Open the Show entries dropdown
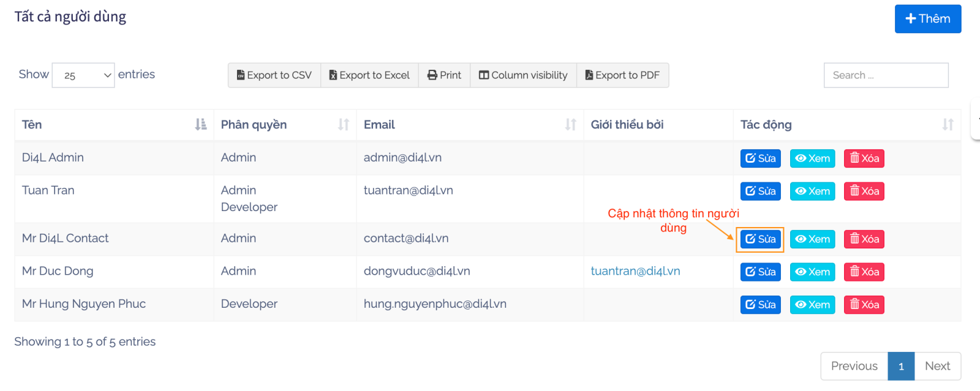Screen dimensions: 980x391 (x=83, y=75)
